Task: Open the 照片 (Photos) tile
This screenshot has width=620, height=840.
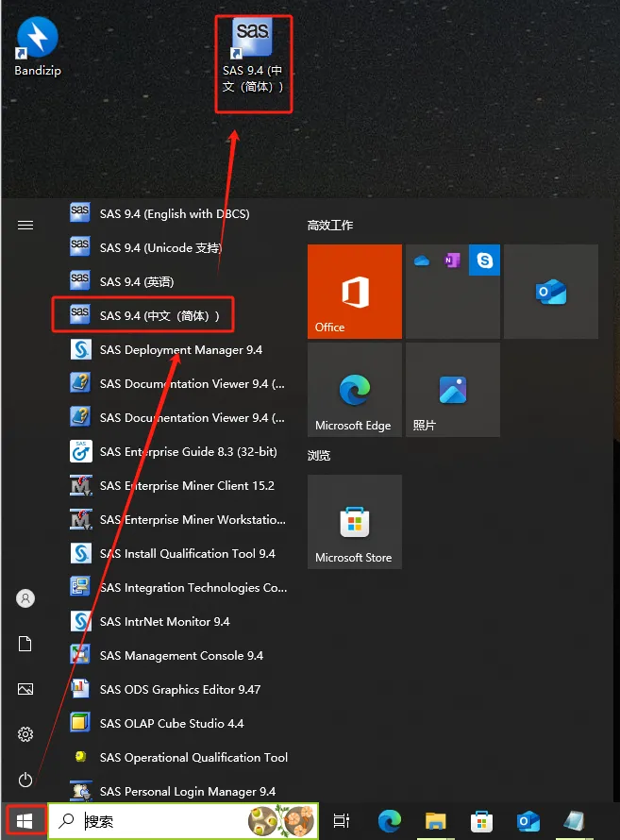Action: click(453, 390)
